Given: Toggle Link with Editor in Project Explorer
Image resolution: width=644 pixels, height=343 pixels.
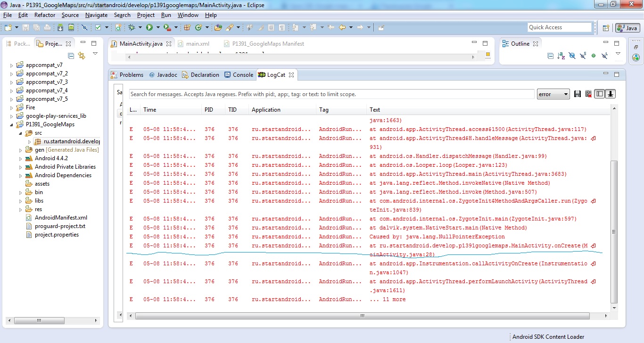Looking at the screenshot, I should [82, 56].
